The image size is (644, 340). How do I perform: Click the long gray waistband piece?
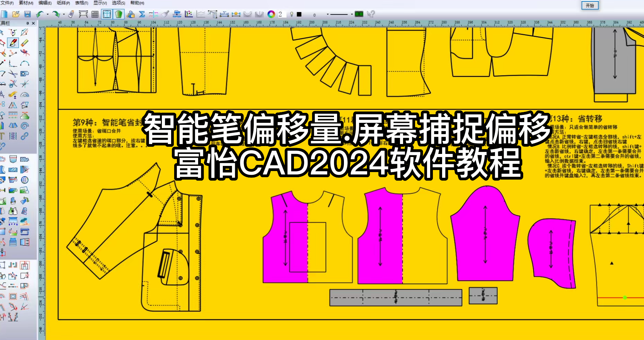pyautogui.click(x=396, y=297)
